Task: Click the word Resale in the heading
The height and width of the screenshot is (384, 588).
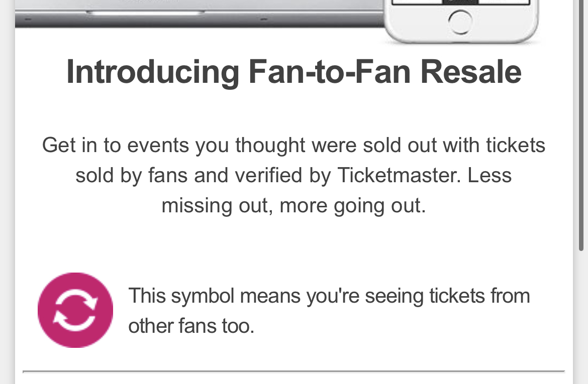Action: point(471,72)
